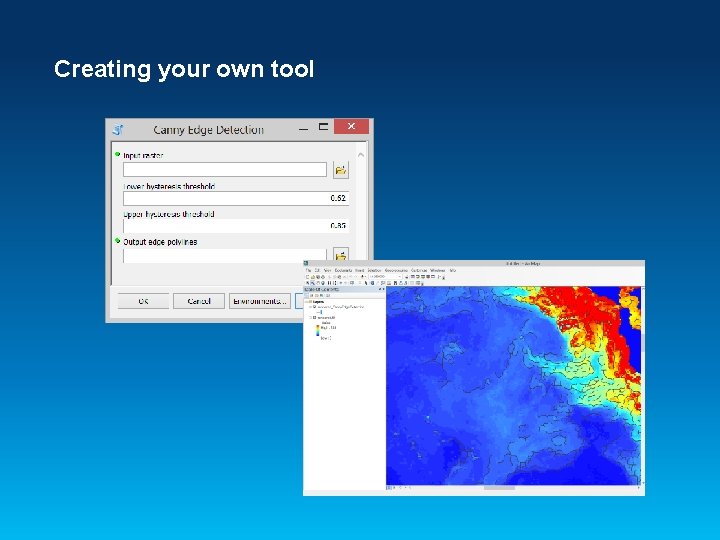The width and height of the screenshot is (720, 540).
Task: Click the raster layer color ramp symbol
Action: point(318,331)
